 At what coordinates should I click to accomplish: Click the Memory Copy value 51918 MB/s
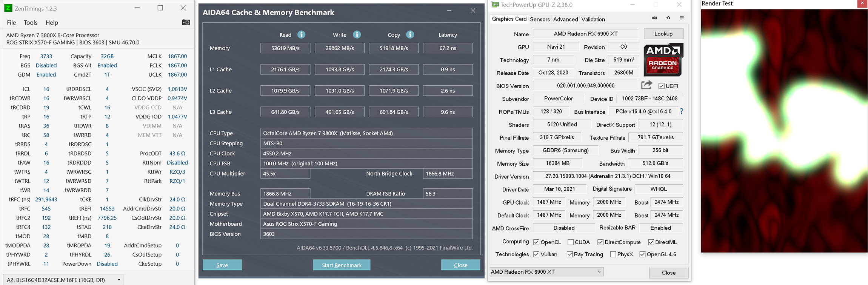coord(394,48)
